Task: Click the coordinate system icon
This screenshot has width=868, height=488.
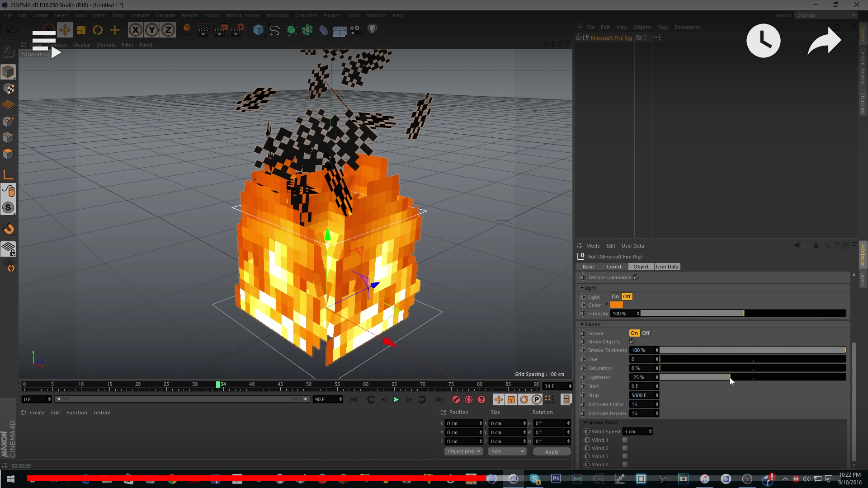Action: pyautogui.click(x=186, y=30)
